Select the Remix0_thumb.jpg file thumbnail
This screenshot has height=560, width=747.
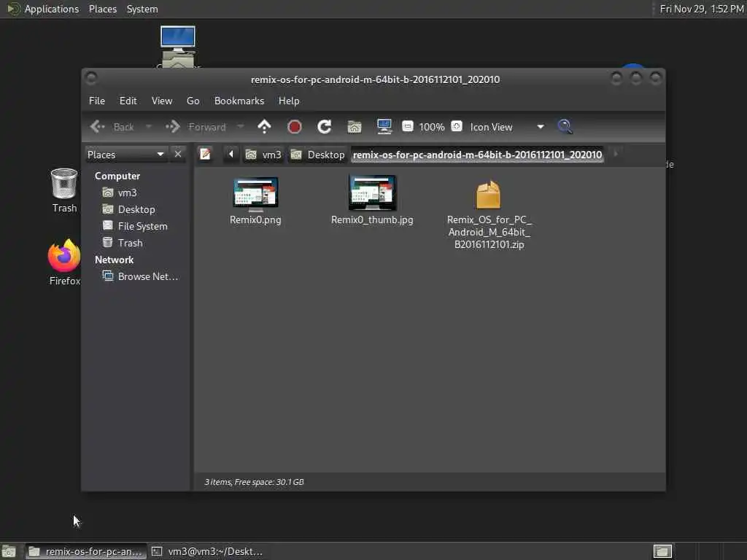(372, 192)
